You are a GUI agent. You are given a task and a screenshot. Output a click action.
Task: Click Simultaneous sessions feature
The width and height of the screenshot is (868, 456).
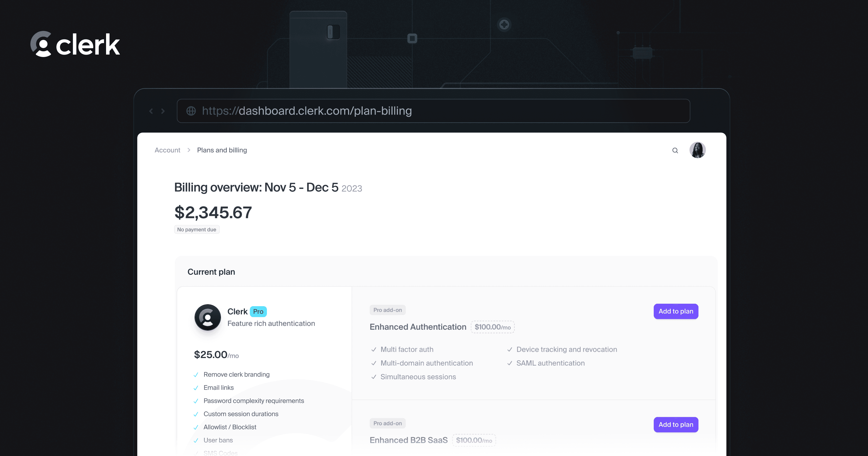418,377
